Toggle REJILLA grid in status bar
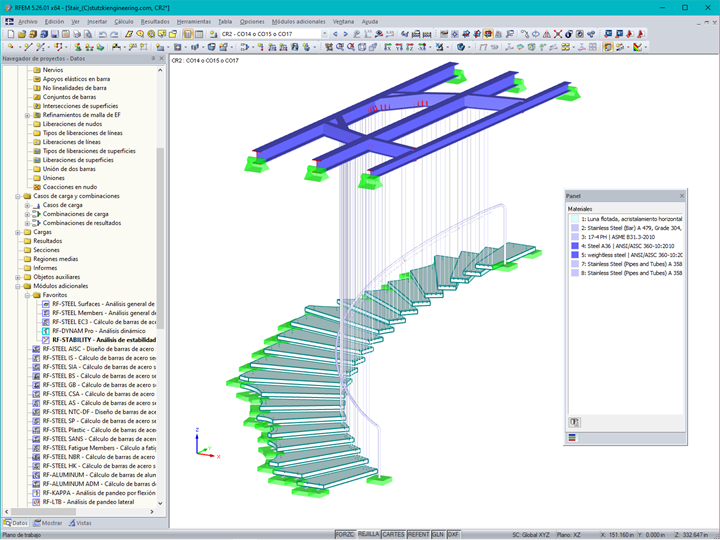720x540 pixels. click(x=369, y=534)
